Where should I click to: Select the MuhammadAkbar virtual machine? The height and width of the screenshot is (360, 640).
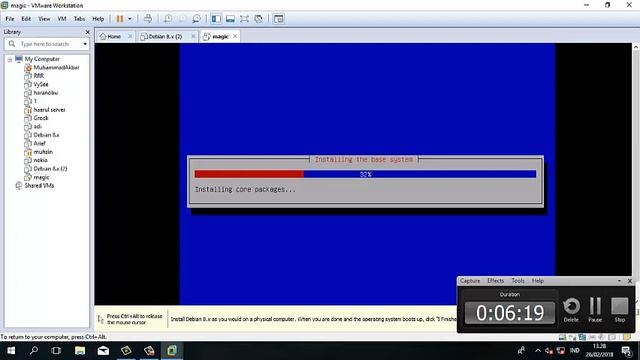point(56,68)
